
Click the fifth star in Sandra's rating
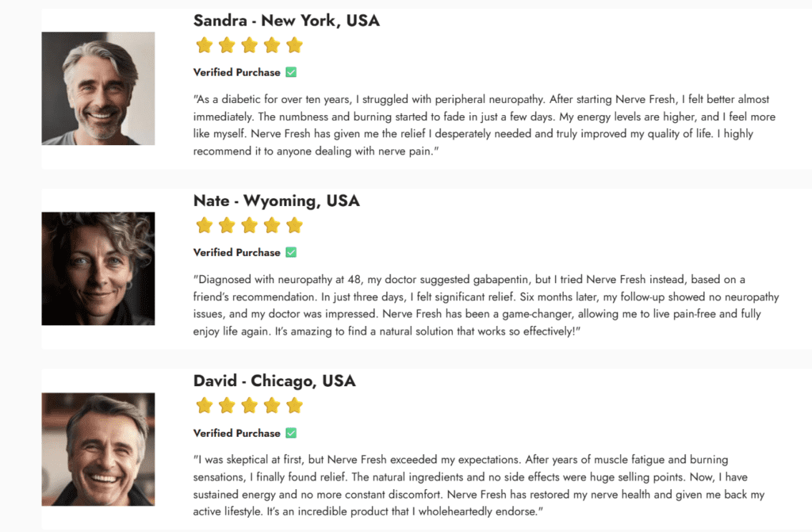pos(294,45)
